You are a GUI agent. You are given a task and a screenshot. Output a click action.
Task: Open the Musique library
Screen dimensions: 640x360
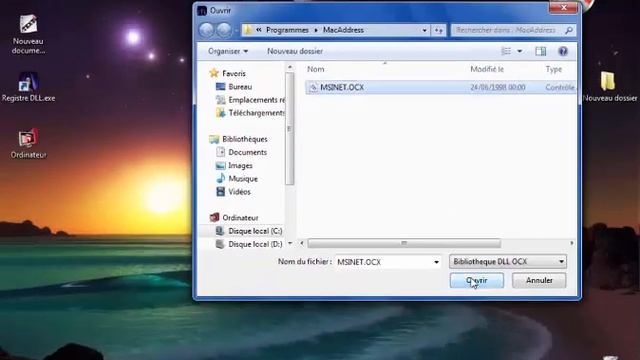(243, 178)
